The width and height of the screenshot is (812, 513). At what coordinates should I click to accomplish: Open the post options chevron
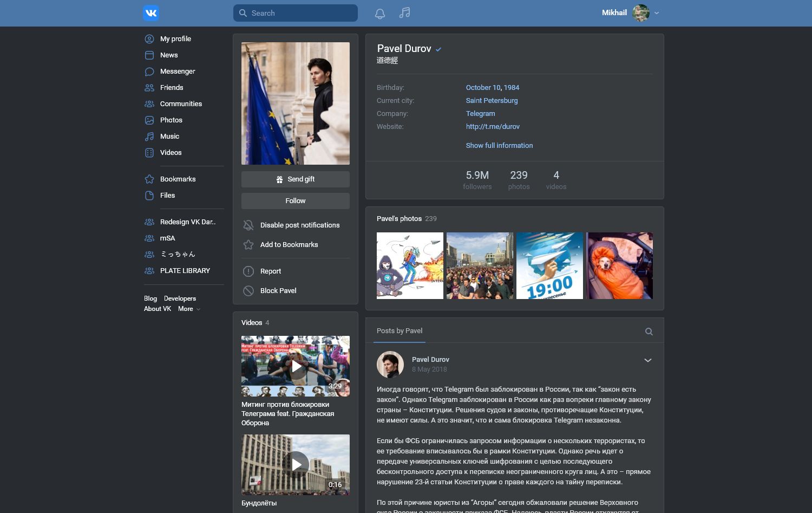pos(647,360)
